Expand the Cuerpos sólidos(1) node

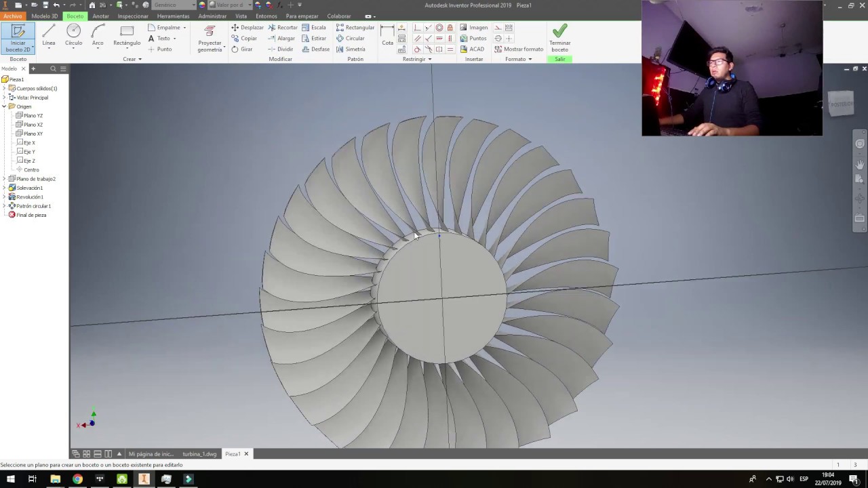(x=4, y=89)
